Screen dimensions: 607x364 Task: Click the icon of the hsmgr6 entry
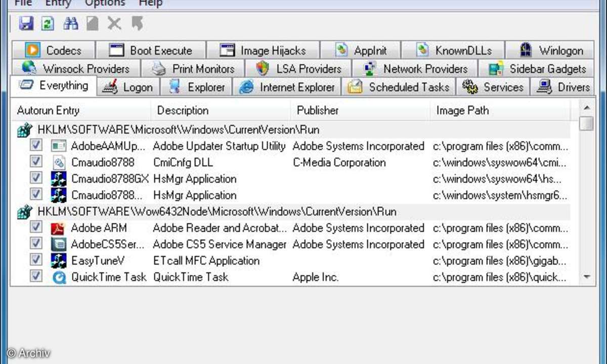(x=59, y=195)
